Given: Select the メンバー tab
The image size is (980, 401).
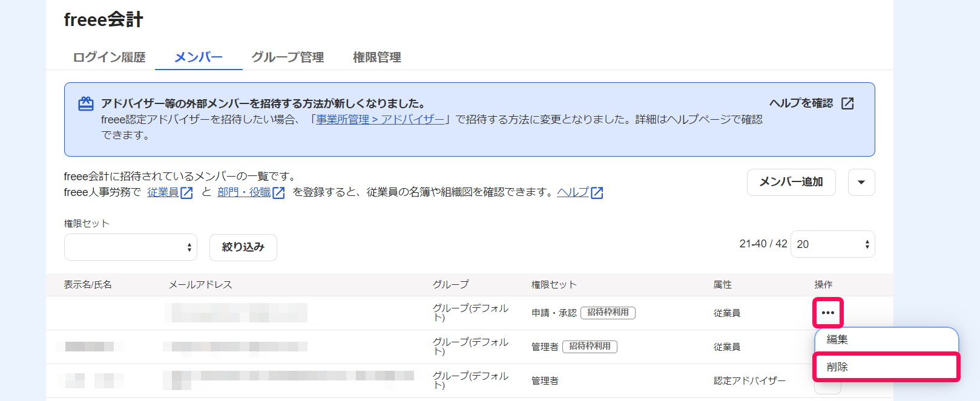Looking at the screenshot, I should [199, 57].
